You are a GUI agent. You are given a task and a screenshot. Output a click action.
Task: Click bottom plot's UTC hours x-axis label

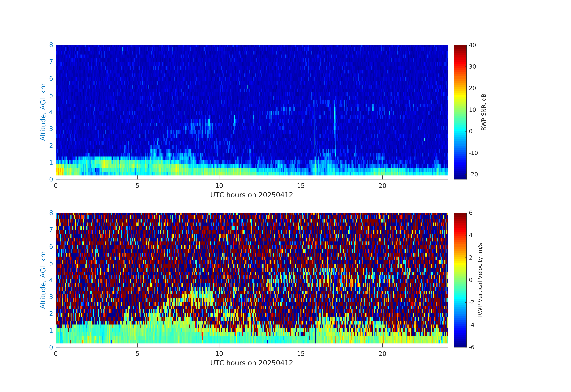[x=252, y=363]
